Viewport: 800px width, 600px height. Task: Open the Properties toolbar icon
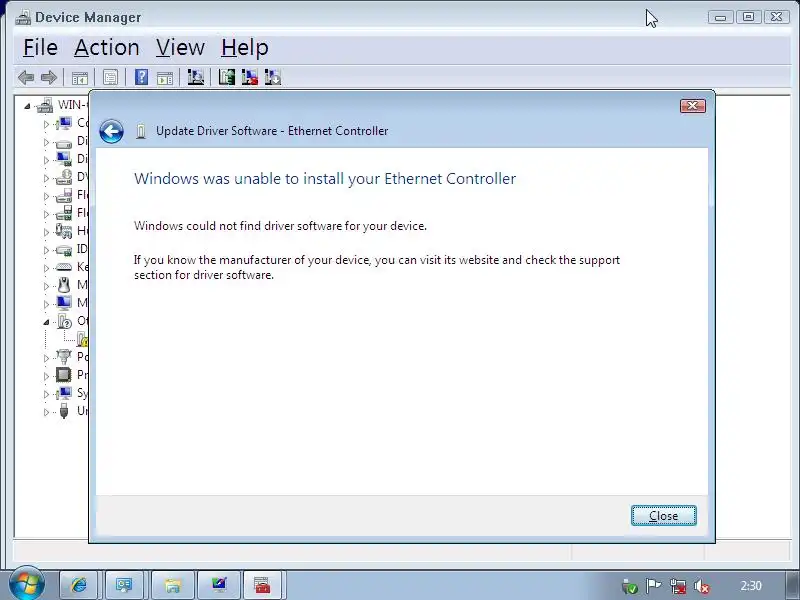[110, 78]
